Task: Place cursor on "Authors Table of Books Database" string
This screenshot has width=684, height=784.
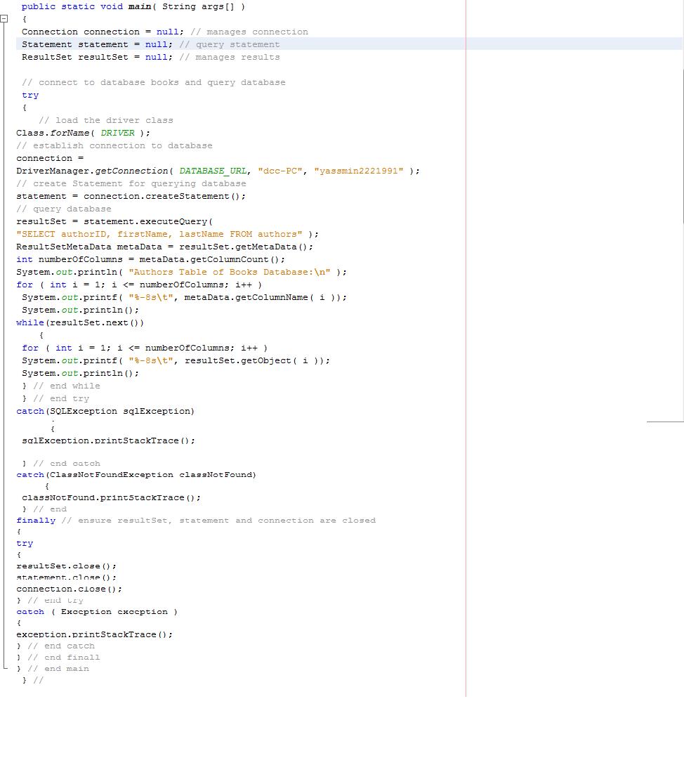Action: pos(230,272)
